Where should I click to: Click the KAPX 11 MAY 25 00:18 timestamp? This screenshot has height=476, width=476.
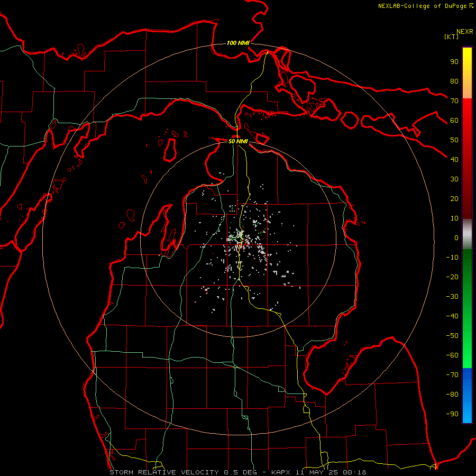pos(319,472)
